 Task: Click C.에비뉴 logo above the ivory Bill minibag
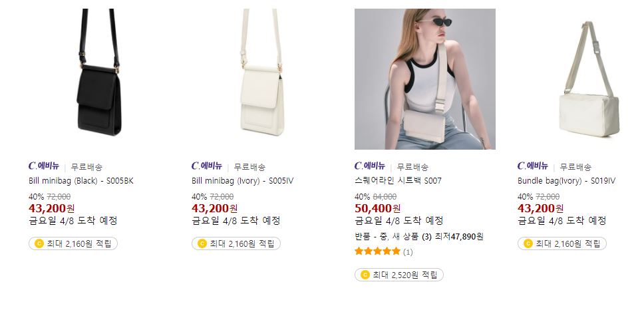(x=207, y=166)
